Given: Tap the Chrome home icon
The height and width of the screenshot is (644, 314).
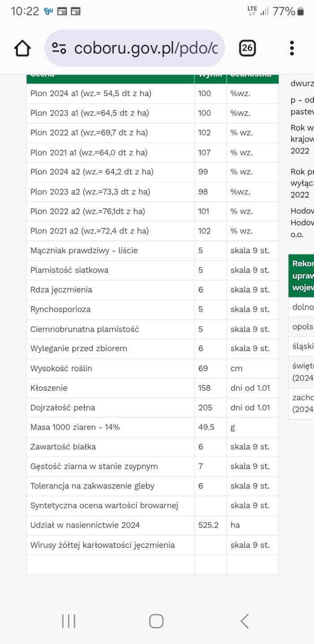Looking at the screenshot, I should [x=22, y=48].
